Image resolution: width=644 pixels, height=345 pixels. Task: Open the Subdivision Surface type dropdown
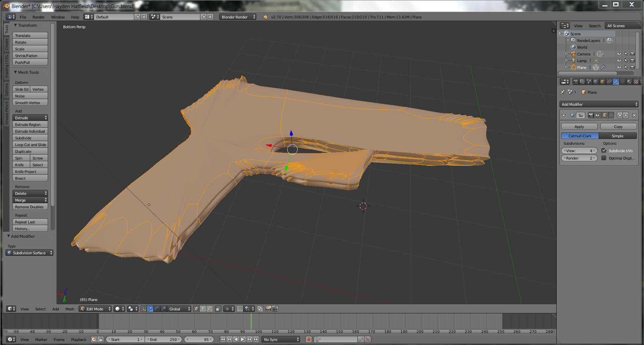[x=30, y=253]
